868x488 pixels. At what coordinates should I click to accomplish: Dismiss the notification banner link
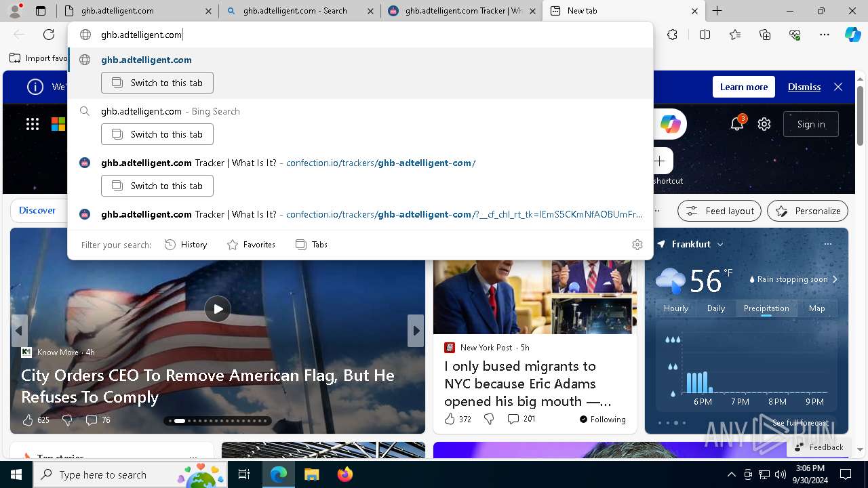[804, 87]
